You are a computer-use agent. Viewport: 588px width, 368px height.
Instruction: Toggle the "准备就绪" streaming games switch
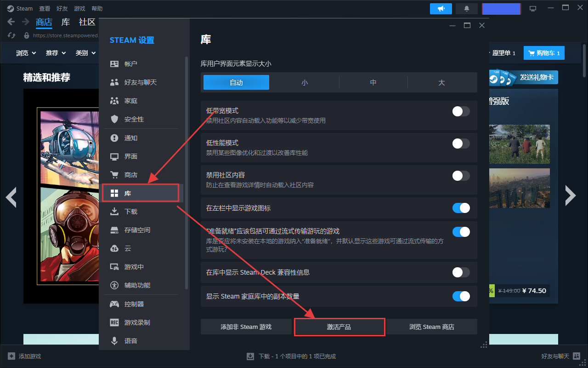click(461, 232)
